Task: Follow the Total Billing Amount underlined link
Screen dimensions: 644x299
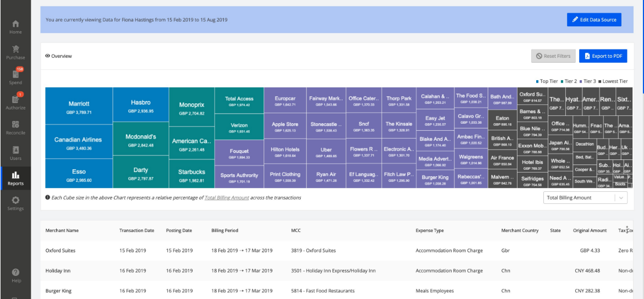Action: (227, 197)
